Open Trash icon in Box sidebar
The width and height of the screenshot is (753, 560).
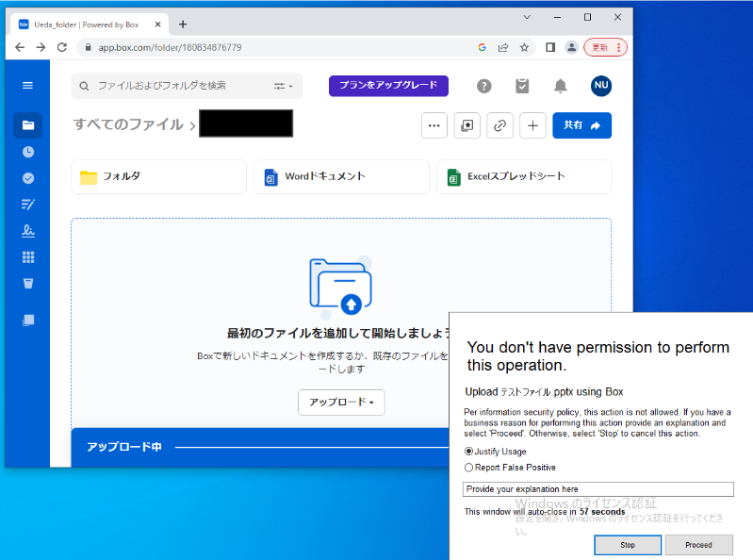point(28,284)
